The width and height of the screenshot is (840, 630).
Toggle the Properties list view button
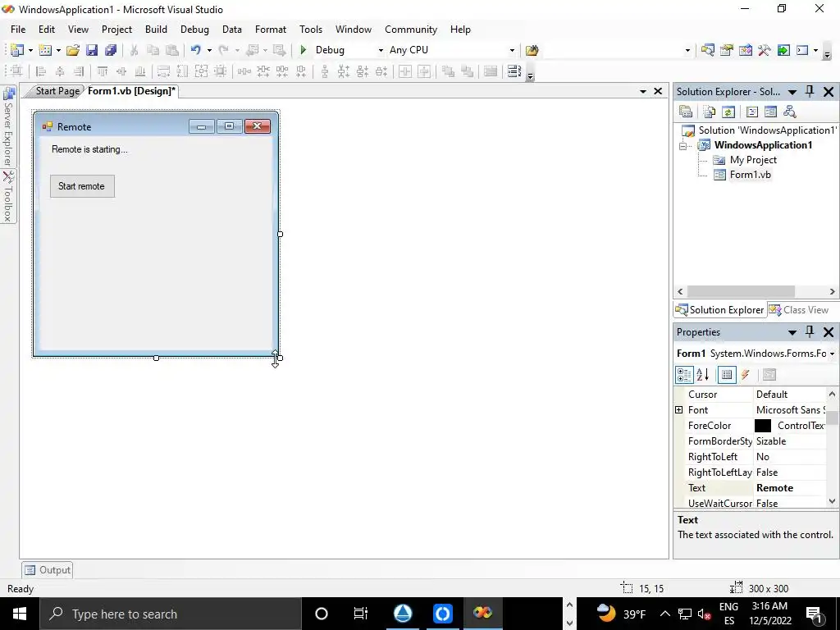(727, 375)
